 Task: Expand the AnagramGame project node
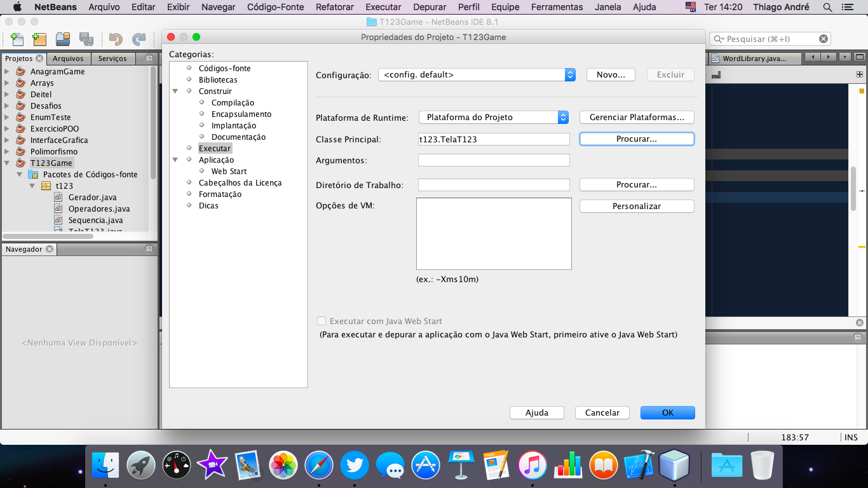coord(7,71)
